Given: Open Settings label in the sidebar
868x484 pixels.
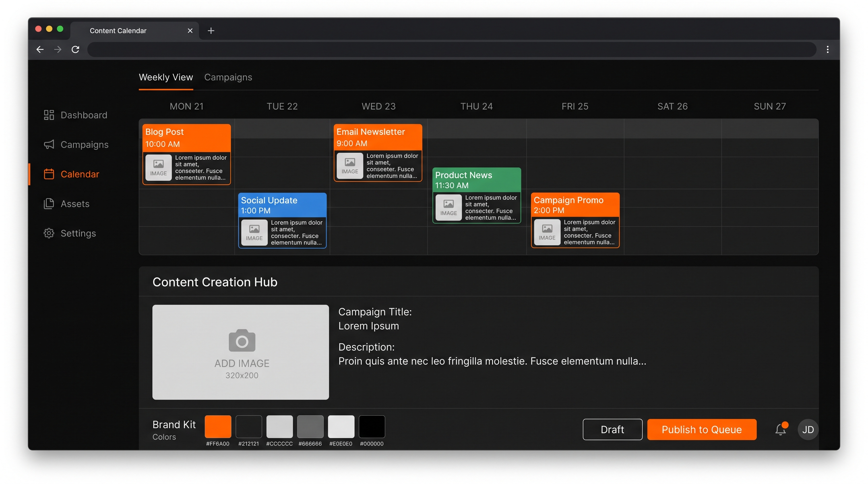Looking at the screenshot, I should [78, 233].
